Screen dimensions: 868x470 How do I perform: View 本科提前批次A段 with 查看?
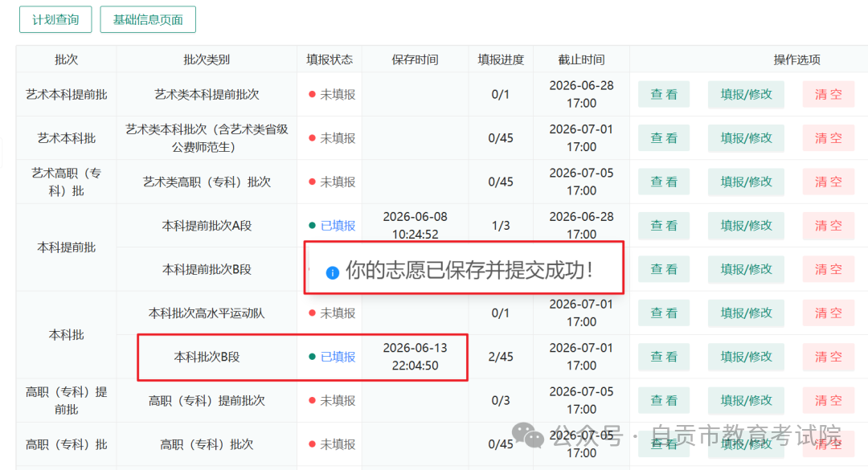point(664,225)
